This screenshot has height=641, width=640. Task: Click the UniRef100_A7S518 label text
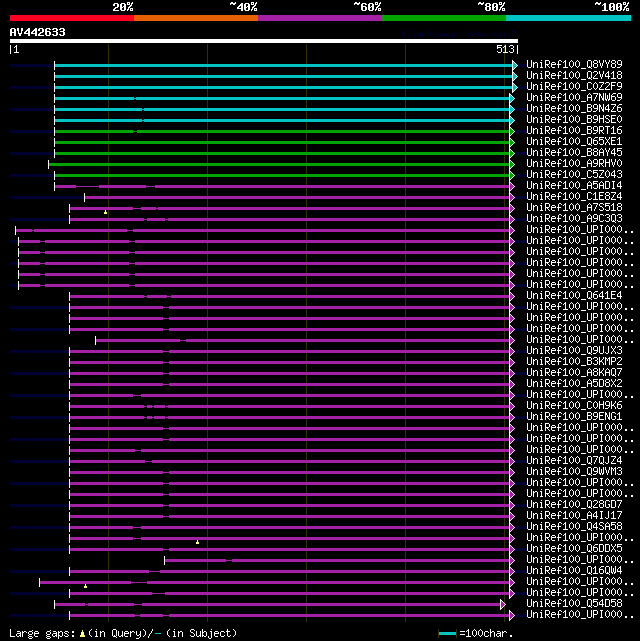[x=574, y=208]
